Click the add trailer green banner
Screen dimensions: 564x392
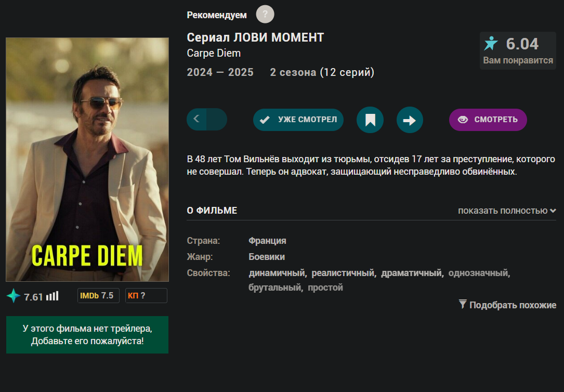pyautogui.click(x=87, y=335)
